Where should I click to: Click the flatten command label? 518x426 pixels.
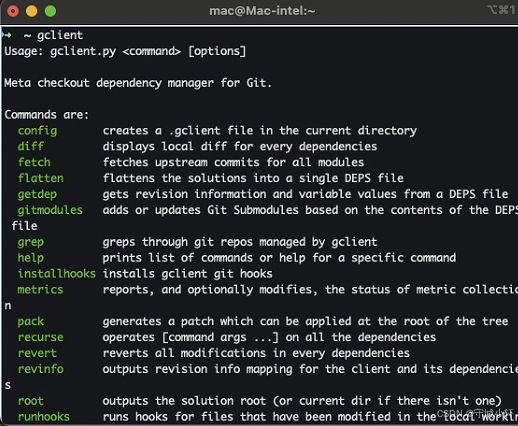(x=41, y=178)
